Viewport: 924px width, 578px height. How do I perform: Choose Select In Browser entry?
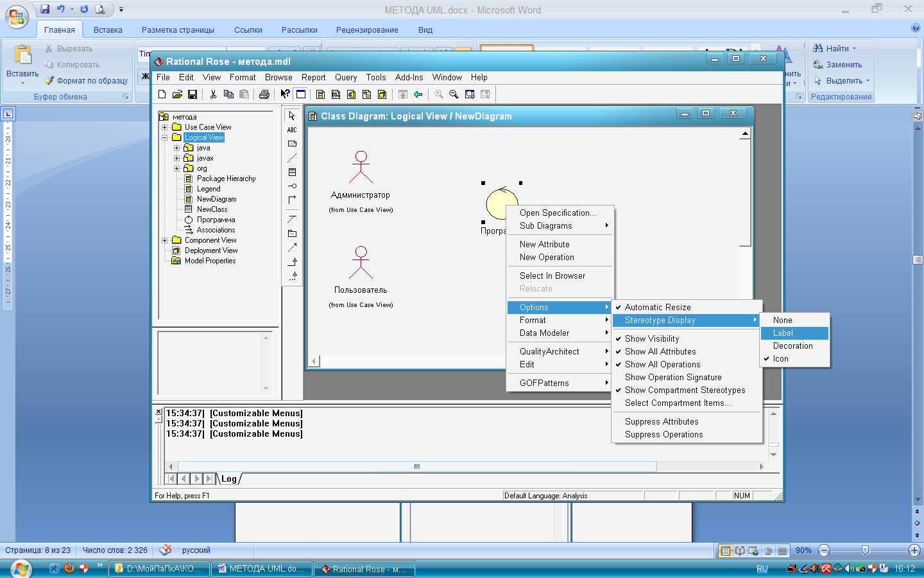click(x=560, y=276)
